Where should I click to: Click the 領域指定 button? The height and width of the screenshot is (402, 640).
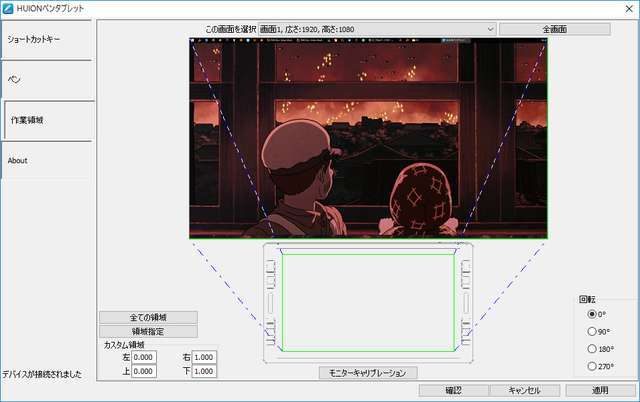pyautogui.click(x=148, y=331)
